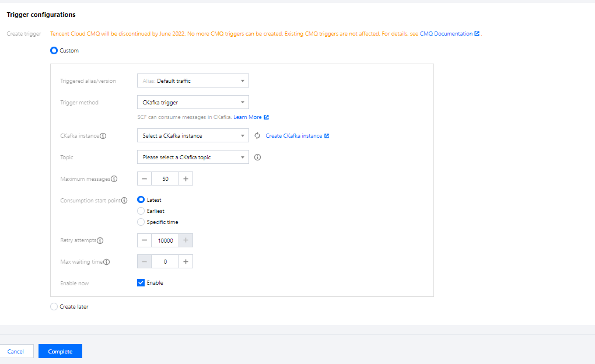Select the Specific time radio option

(x=141, y=222)
